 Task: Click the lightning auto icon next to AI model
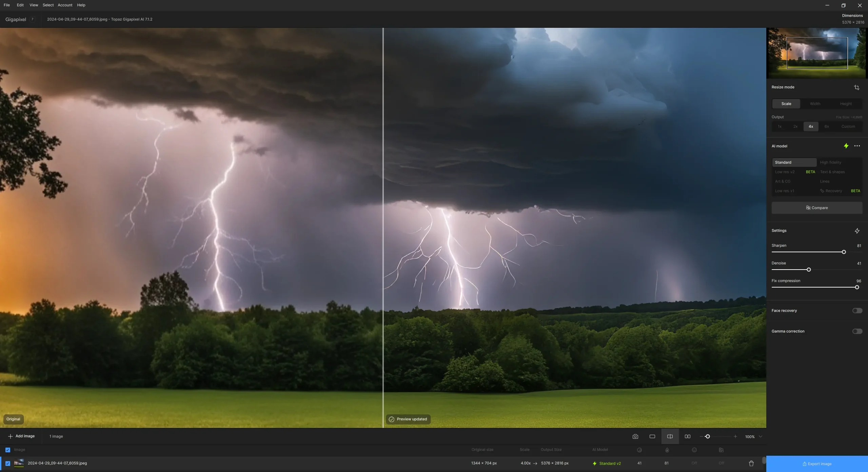[846, 146]
